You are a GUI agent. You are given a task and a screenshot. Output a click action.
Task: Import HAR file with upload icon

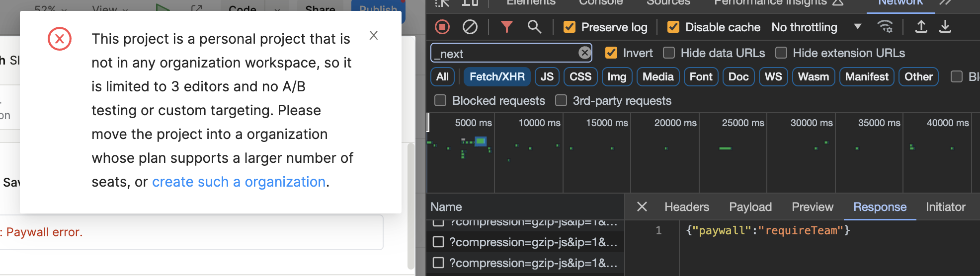click(x=921, y=27)
